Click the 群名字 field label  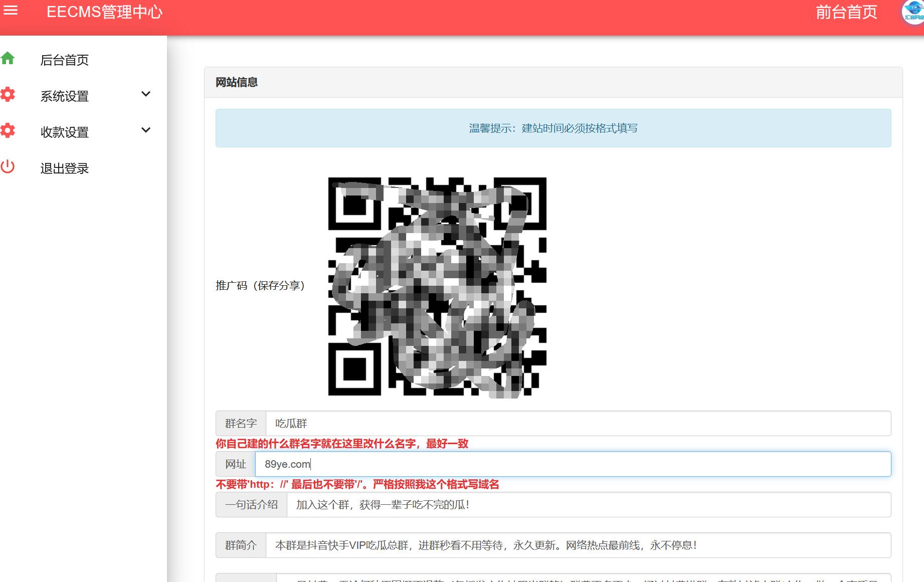(241, 424)
